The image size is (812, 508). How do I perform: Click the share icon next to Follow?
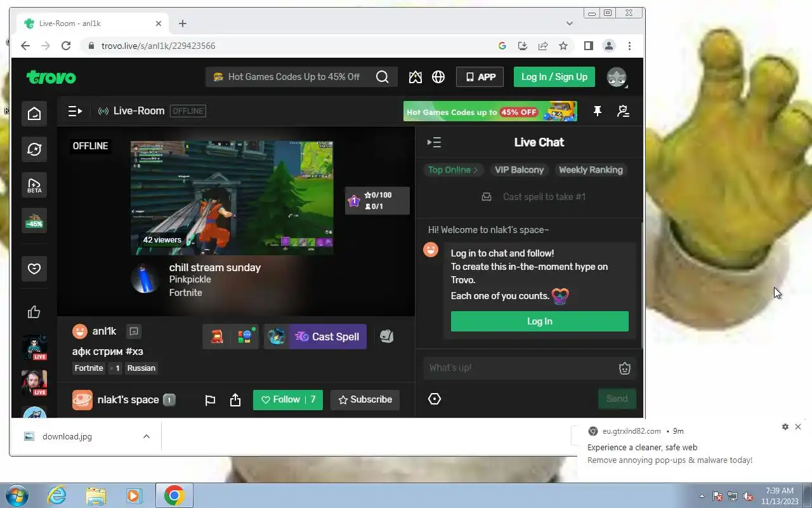(235, 400)
